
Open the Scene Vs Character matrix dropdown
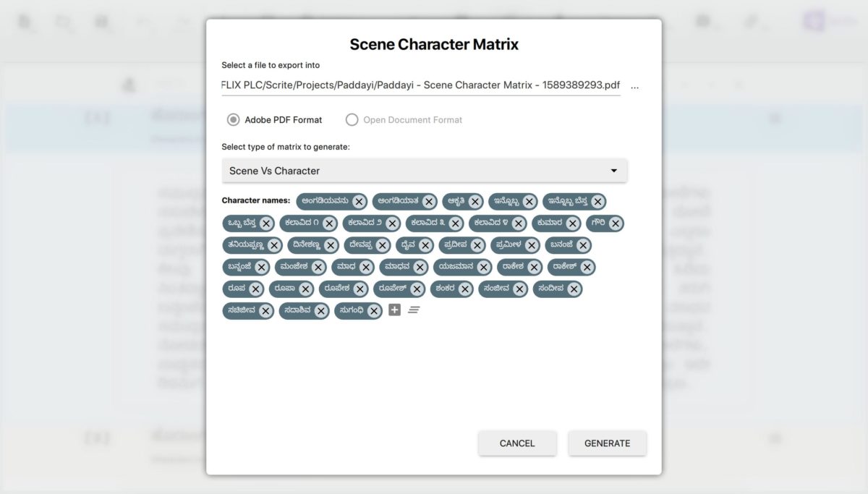[424, 170]
